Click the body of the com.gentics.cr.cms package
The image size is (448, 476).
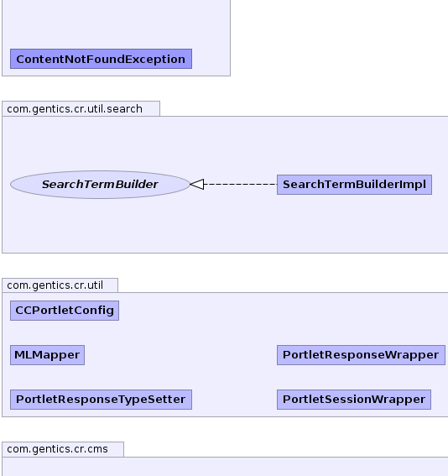[225, 468]
